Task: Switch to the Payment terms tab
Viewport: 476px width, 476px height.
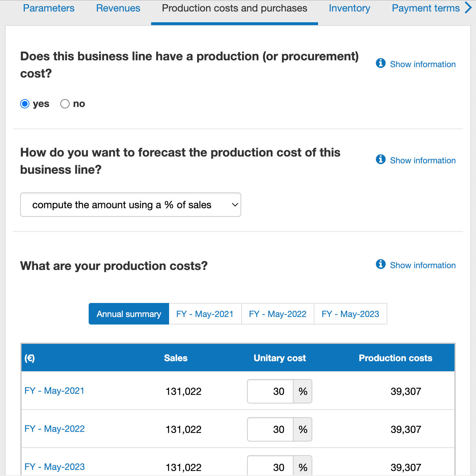Action: [x=426, y=8]
